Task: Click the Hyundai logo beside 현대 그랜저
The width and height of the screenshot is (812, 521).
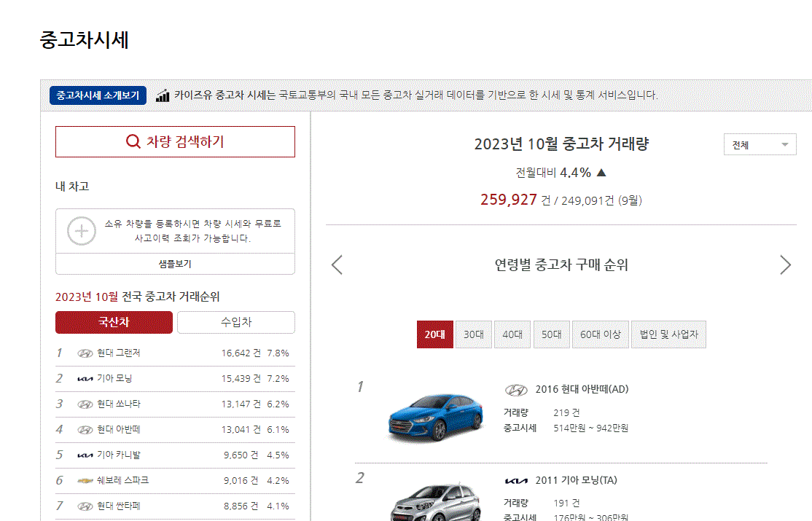Action: click(x=85, y=353)
